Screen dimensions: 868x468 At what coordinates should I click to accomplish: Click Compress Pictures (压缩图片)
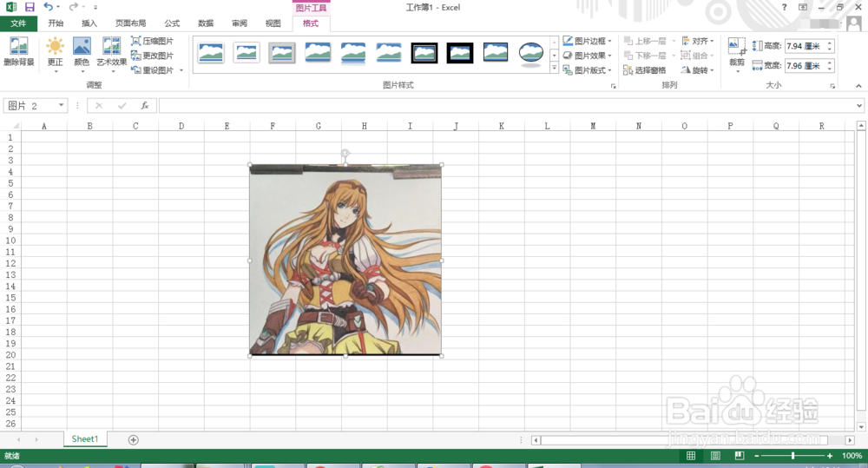pos(152,41)
